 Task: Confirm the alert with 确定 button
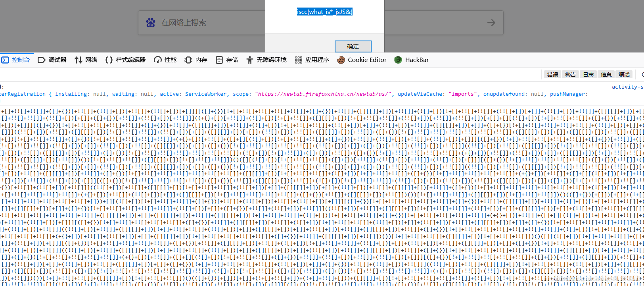(353, 46)
